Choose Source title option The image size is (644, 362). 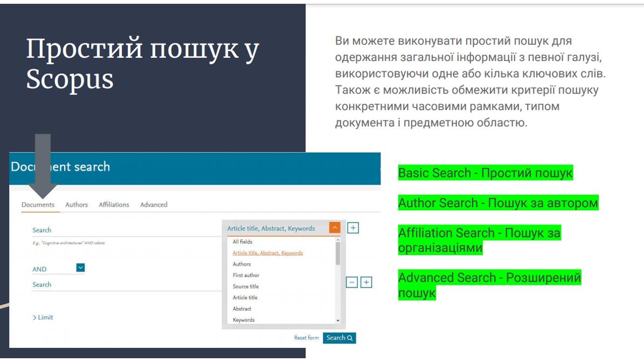pos(246,286)
